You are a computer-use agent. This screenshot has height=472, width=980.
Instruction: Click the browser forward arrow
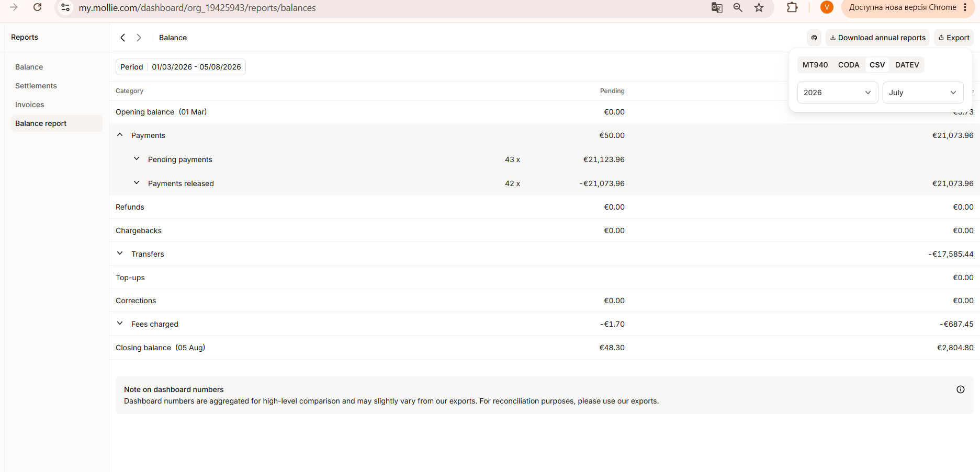tap(14, 7)
